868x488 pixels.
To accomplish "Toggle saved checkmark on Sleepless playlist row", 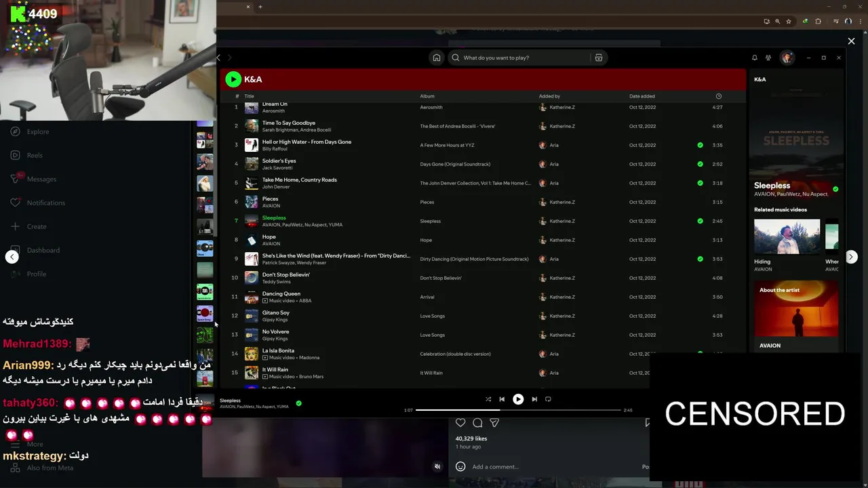I will point(701,221).
